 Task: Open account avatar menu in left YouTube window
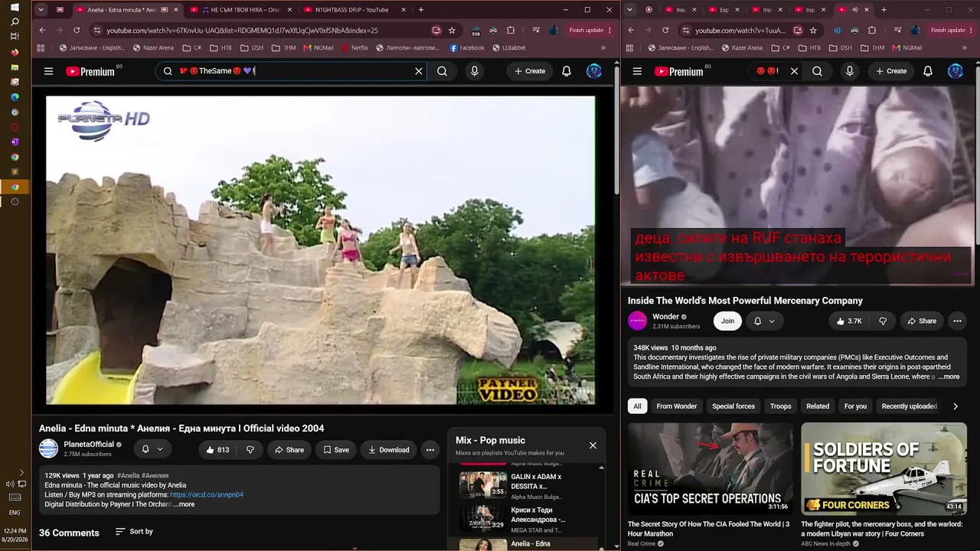(594, 71)
